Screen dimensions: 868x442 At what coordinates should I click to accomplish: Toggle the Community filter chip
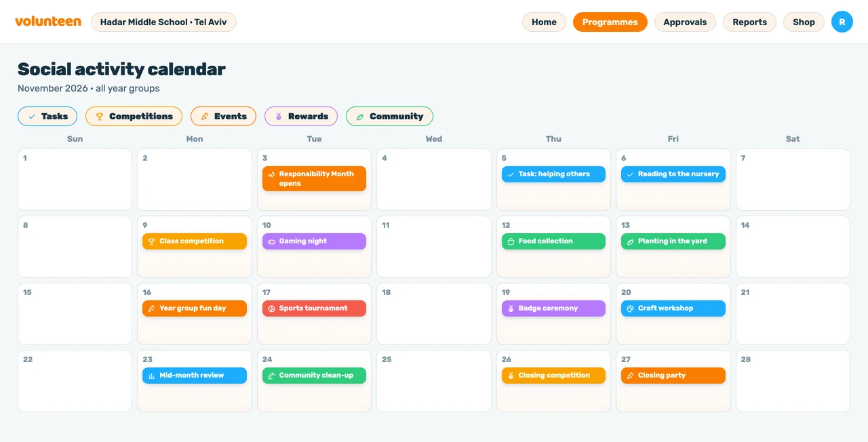point(389,117)
